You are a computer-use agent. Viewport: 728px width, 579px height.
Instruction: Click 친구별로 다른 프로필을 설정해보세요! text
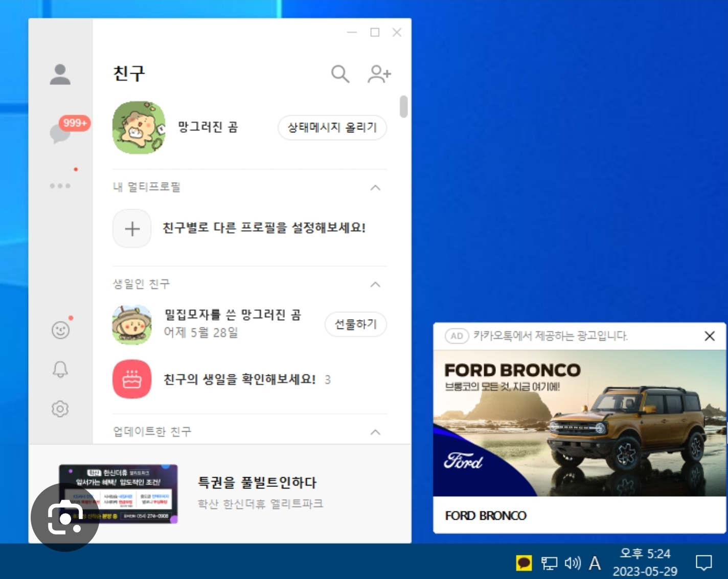(264, 228)
